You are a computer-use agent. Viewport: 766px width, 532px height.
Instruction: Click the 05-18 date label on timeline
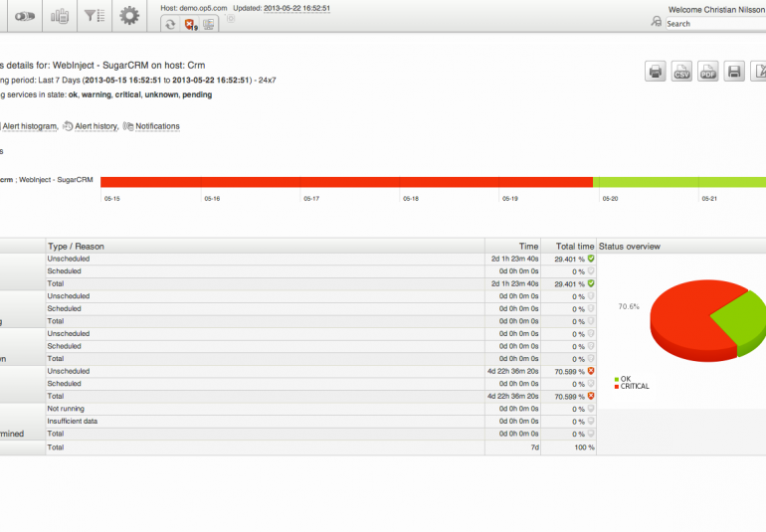click(x=410, y=199)
